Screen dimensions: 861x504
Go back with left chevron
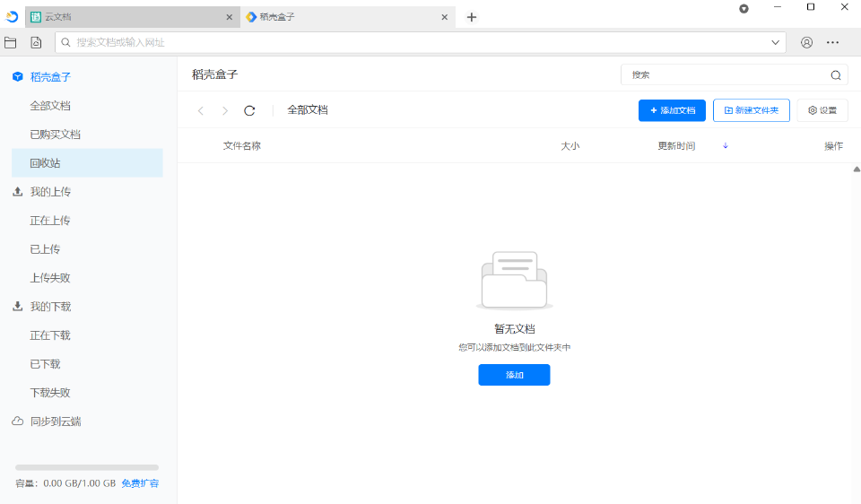click(201, 110)
